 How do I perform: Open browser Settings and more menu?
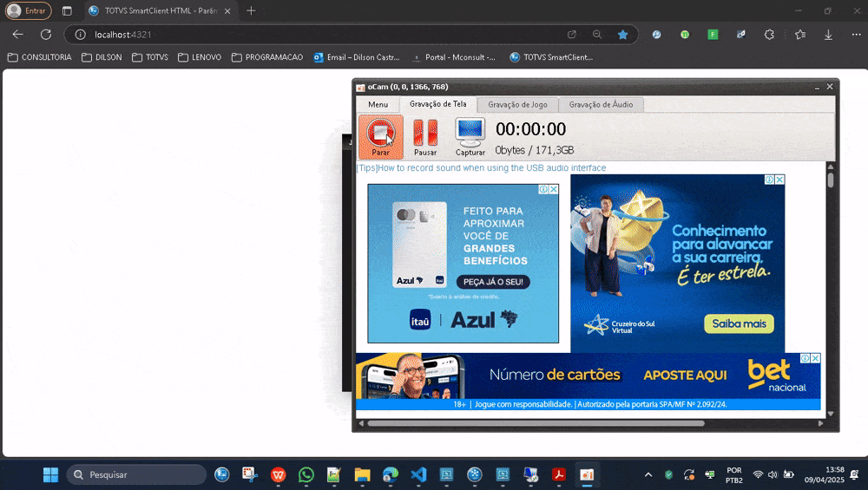857,35
